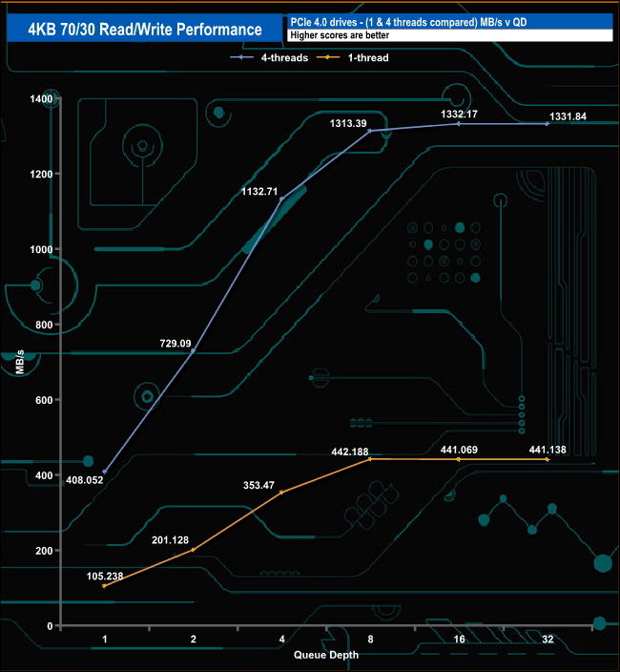The height and width of the screenshot is (672, 620).
Task: Click the 4-threads data point at queue depth 4
Action: [x=281, y=199]
